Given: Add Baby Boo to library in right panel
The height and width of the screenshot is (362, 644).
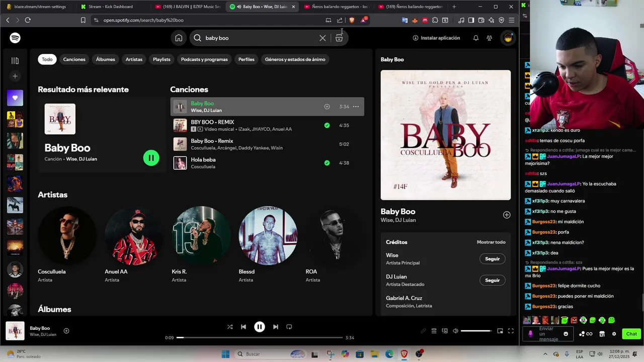Looking at the screenshot, I should point(507,215).
